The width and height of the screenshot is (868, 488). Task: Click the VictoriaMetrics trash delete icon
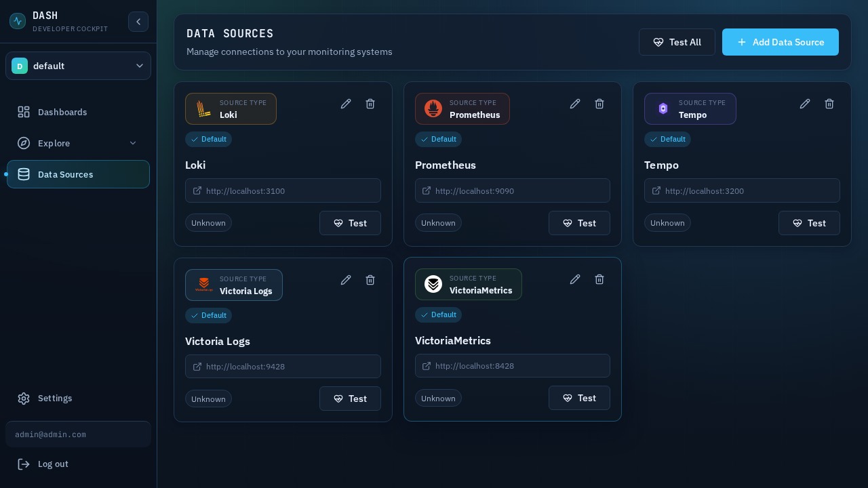pyautogui.click(x=599, y=279)
